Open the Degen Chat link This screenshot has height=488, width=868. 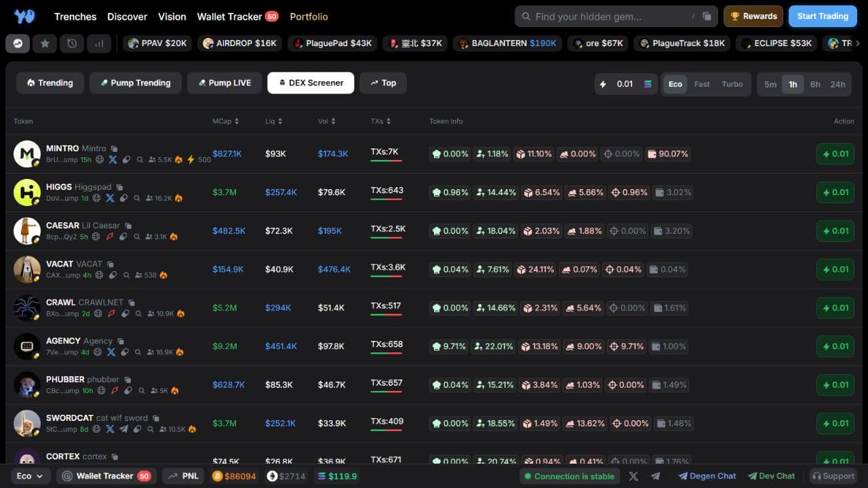[707, 476]
